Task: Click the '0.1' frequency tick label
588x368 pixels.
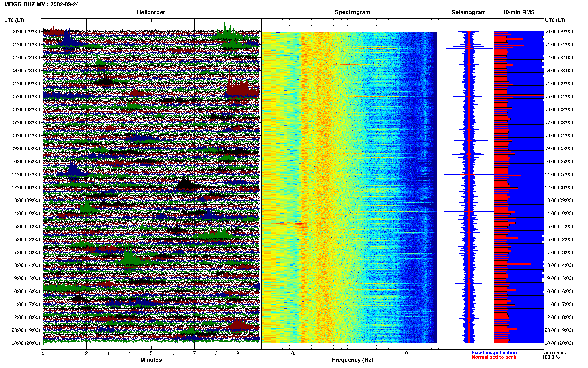Action: pyautogui.click(x=295, y=353)
